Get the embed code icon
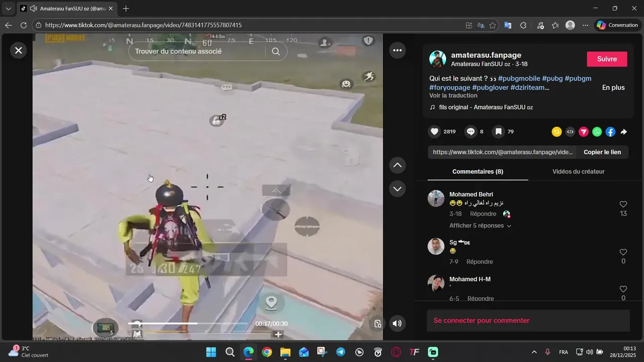The height and width of the screenshot is (362, 644). point(570,132)
